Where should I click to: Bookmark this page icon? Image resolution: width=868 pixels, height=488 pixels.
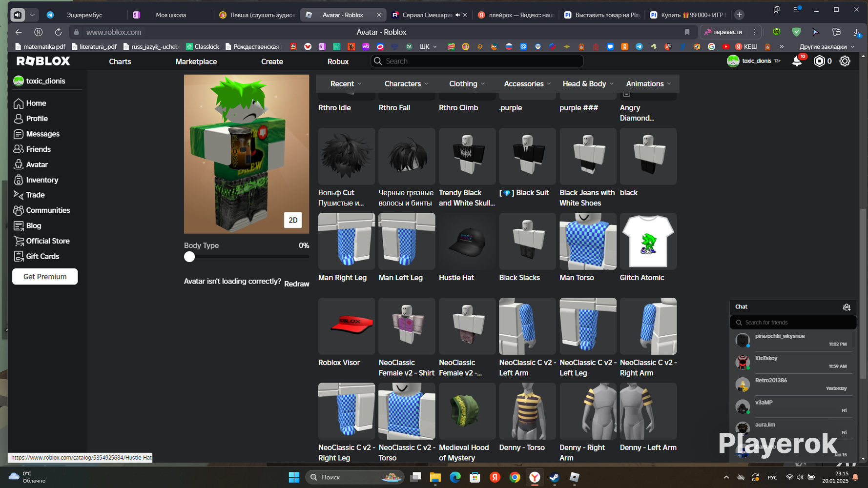[x=687, y=32]
